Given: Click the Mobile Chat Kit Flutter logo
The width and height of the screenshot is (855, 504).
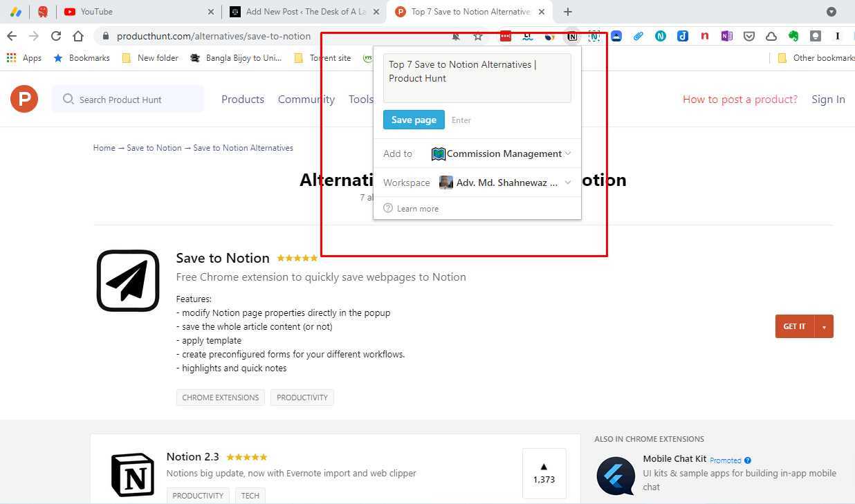Looking at the screenshot, I should pyautogui.click(x=616, y=476).
